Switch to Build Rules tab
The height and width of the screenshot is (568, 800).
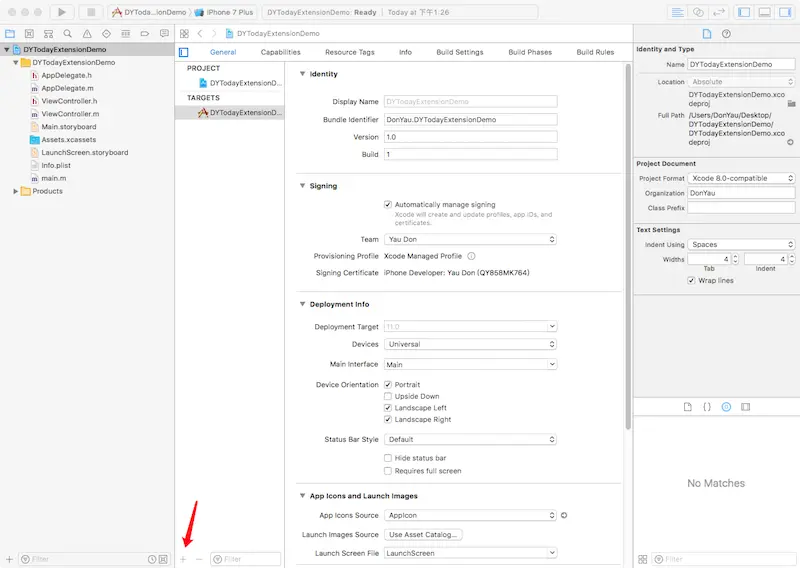tap(595, 52)
